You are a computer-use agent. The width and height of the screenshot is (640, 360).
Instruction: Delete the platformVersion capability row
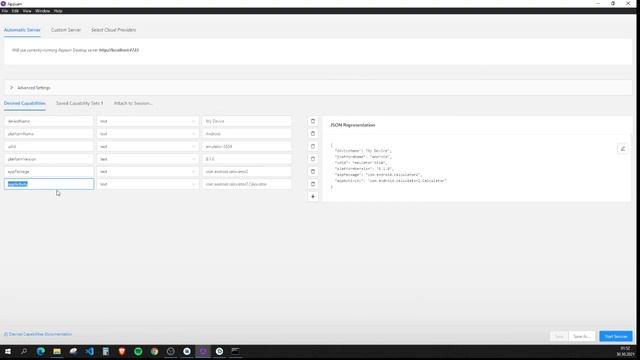tap(313, 159)
